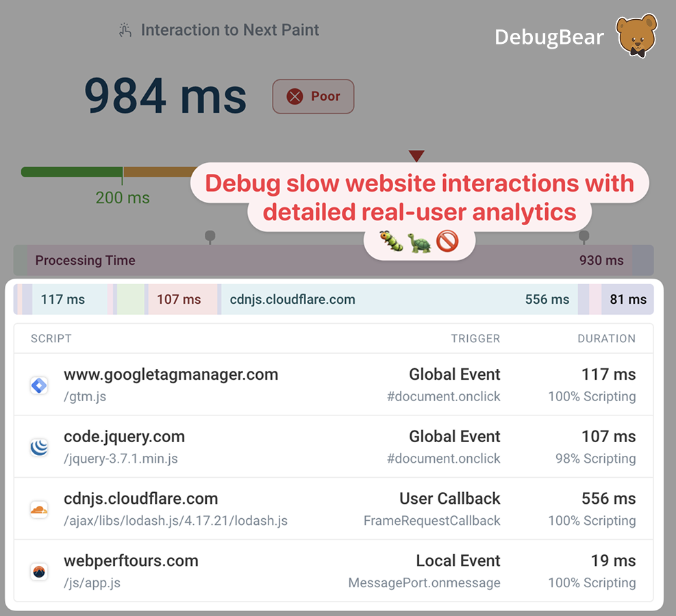Sort by the DURATION column header
The image size is (676, 616).
[607, 339]
